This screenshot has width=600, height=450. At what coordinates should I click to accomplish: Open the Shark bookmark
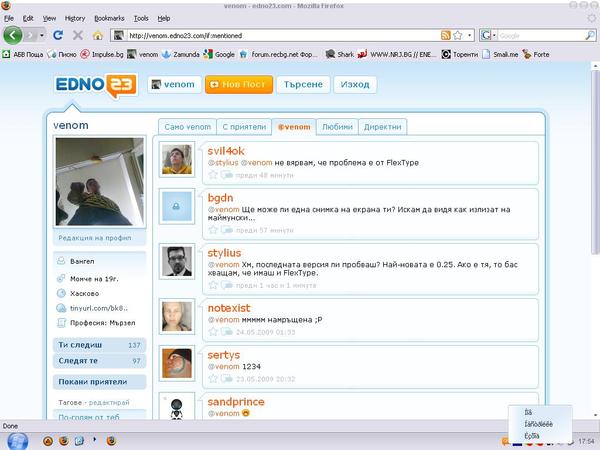pos(340,54)
